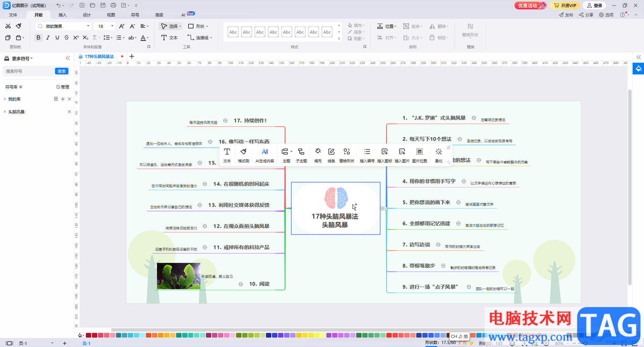
Task: Toggle italic formatting
Action: click(x=48, y=38)
